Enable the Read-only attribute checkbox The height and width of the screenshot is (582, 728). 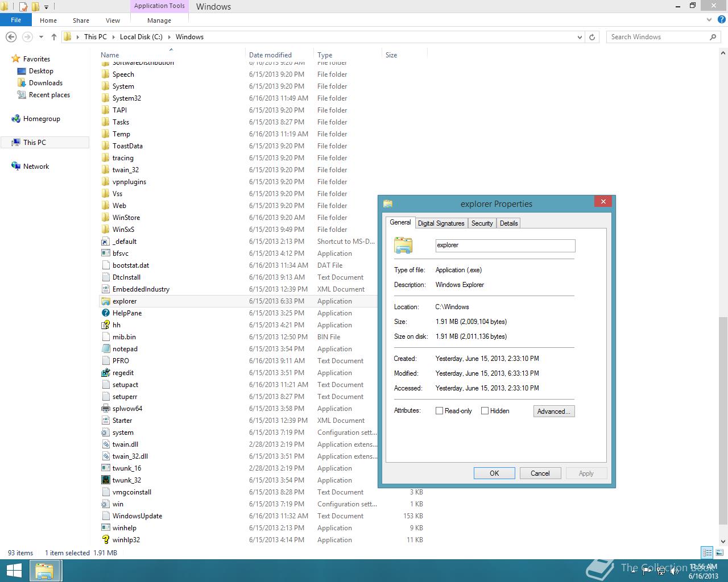pos(439,411)
